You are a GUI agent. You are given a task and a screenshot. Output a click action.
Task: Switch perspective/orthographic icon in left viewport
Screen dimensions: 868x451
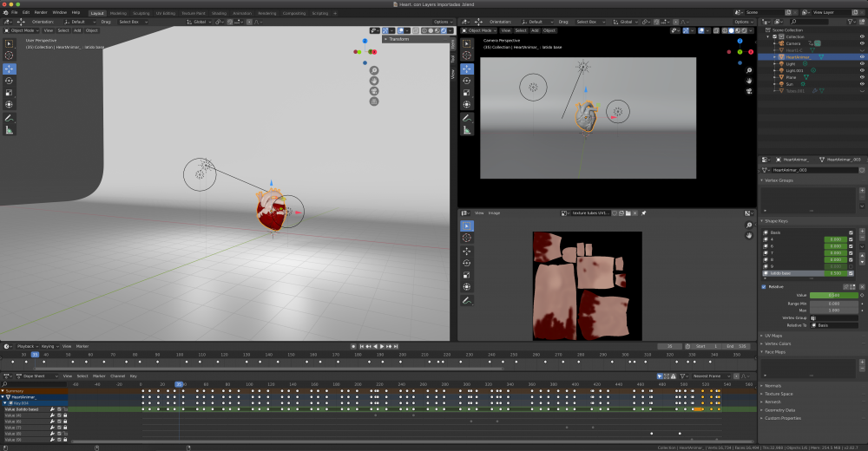point(374,101)
